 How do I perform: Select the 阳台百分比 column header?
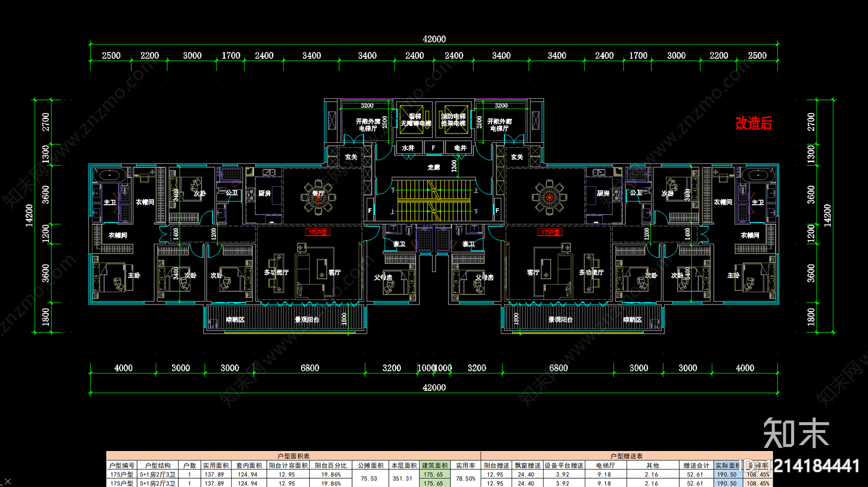[x=331, y=465]
